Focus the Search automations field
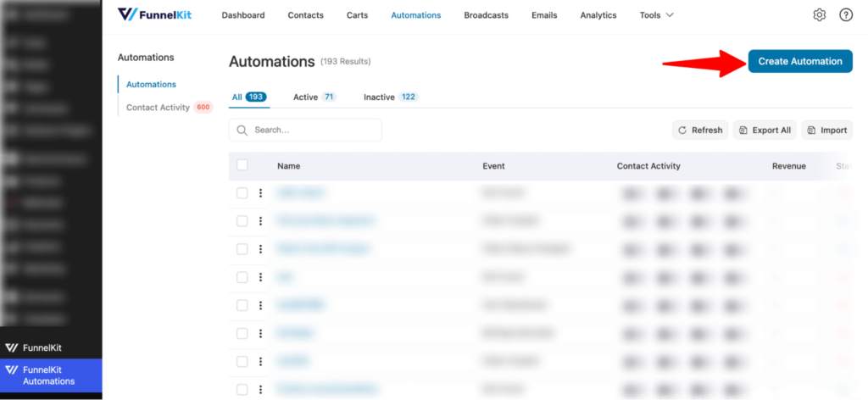Viewport: 868px width, 400px height. [305, 130]
